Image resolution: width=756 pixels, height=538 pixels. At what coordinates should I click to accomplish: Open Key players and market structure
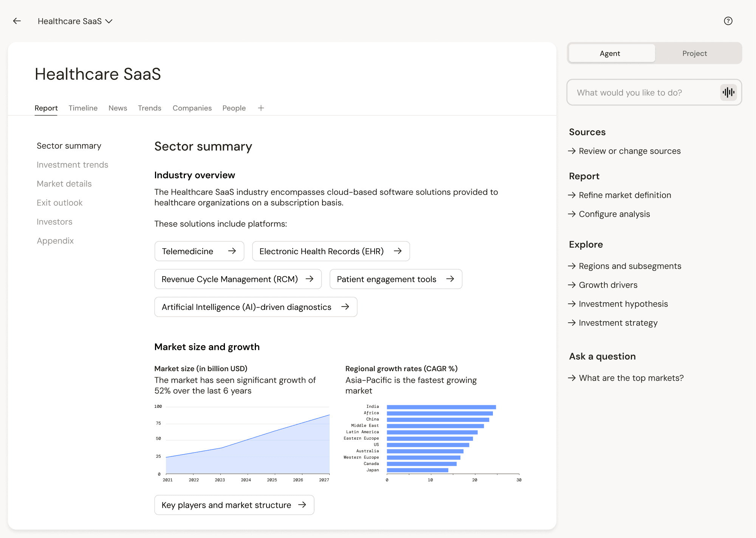234,505
